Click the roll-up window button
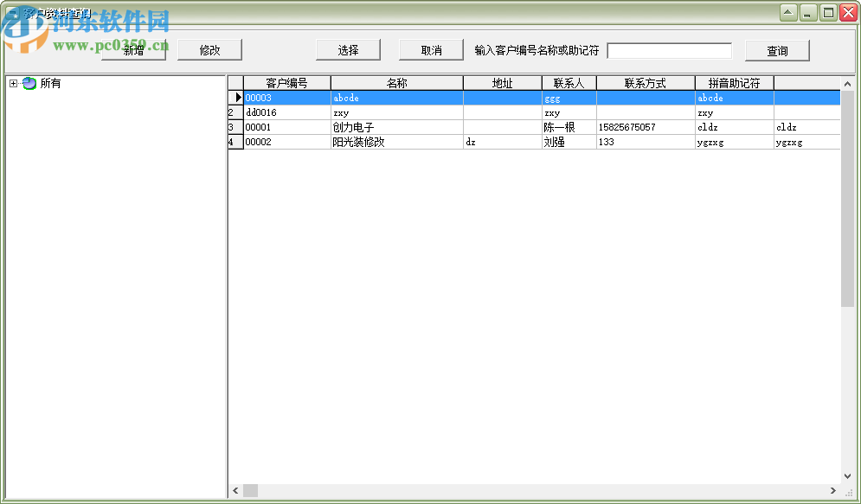 pyautogui.click(x=788, y=13)
